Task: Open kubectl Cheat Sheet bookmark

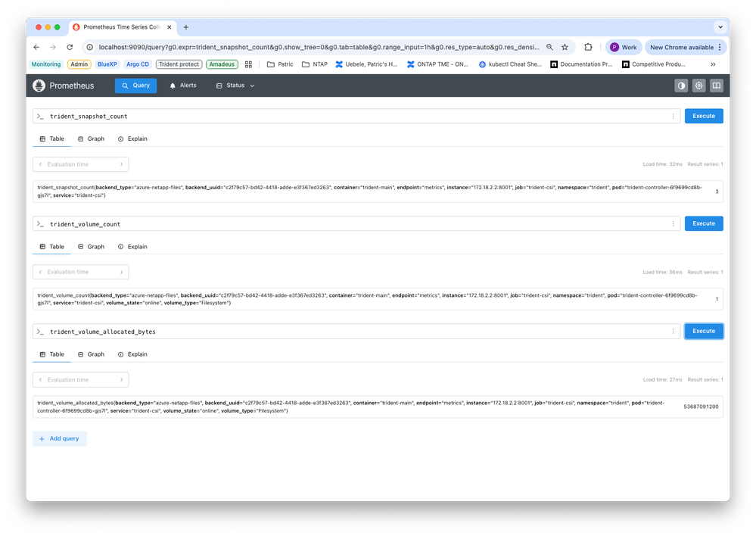Action: [x=510, y=64]
